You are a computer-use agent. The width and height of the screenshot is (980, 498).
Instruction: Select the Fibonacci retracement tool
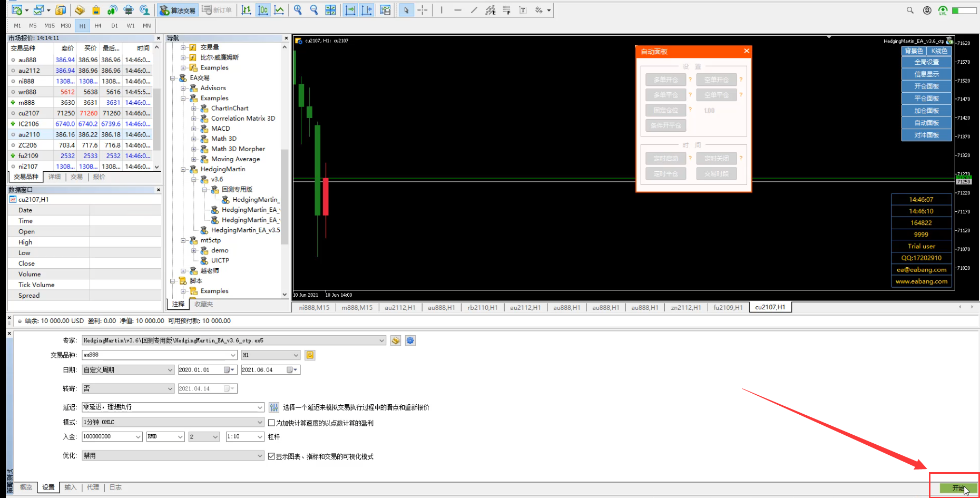tap(506, 10)
